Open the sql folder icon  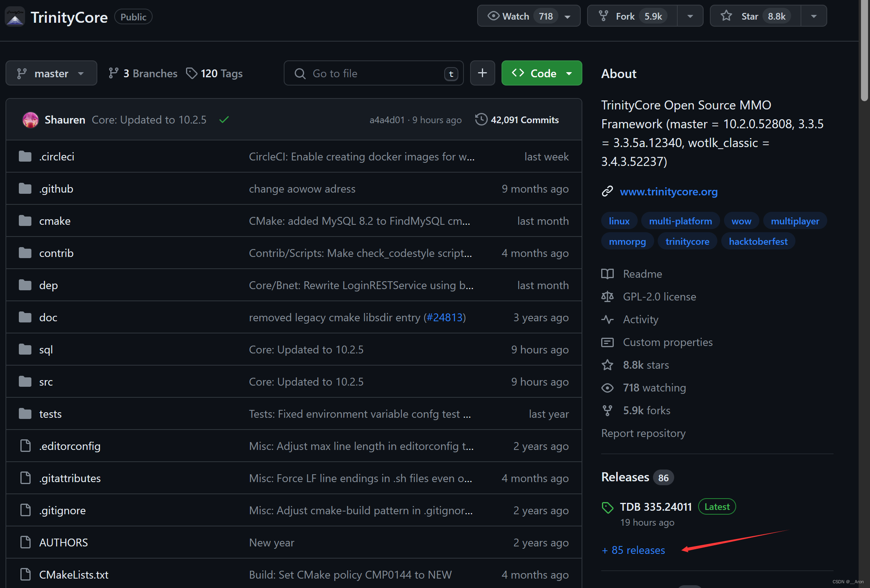25,349
